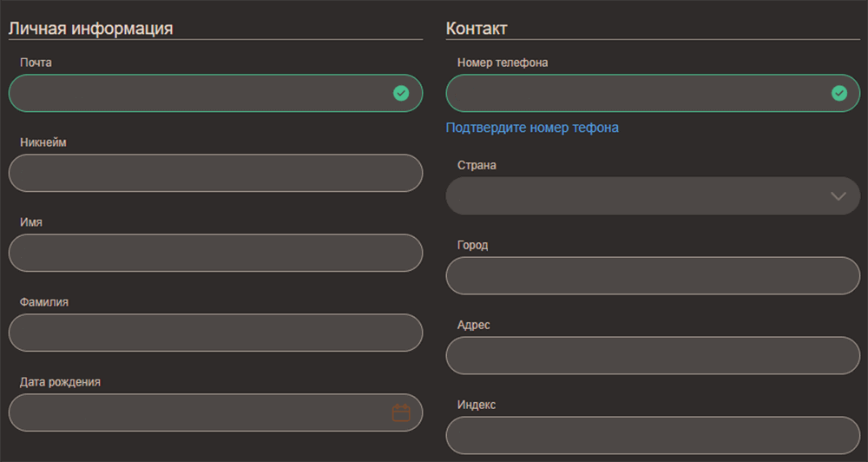Click the Дата рождения date field

tap(200, 412)
